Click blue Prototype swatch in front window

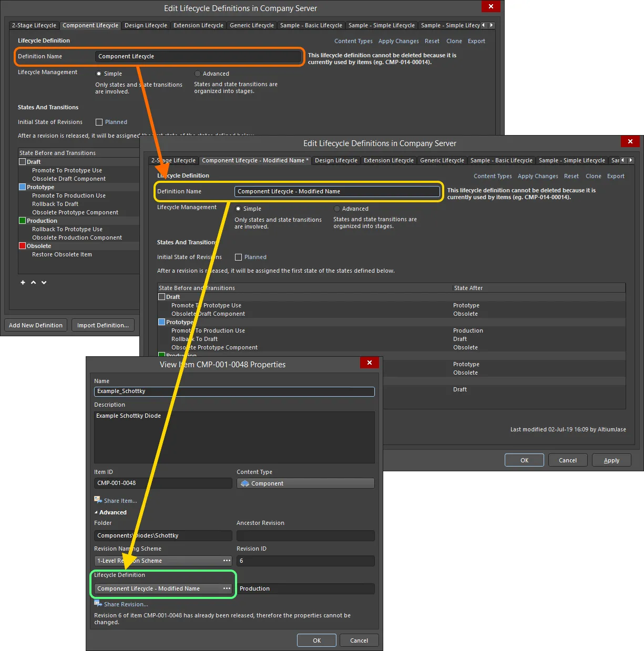[162, 322]
